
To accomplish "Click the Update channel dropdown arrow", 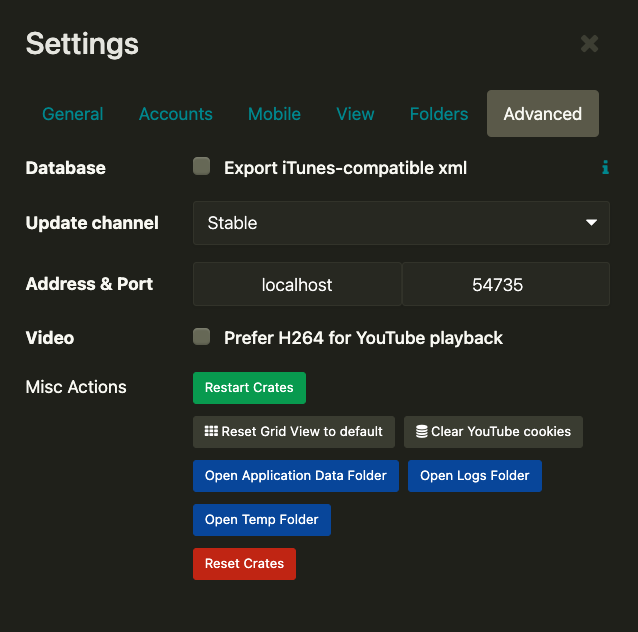I will (x=591, y=223).
